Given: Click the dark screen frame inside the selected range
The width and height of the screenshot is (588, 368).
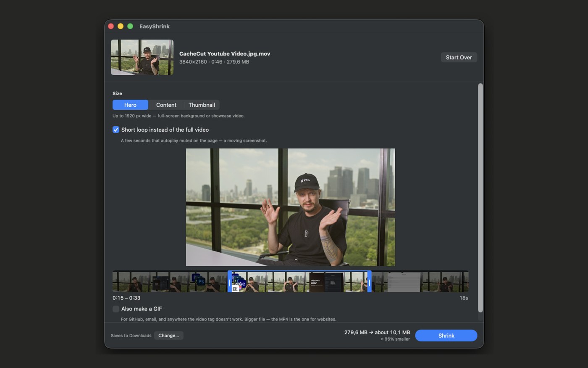Looking at the screenshot, I should tap(326, 282).
